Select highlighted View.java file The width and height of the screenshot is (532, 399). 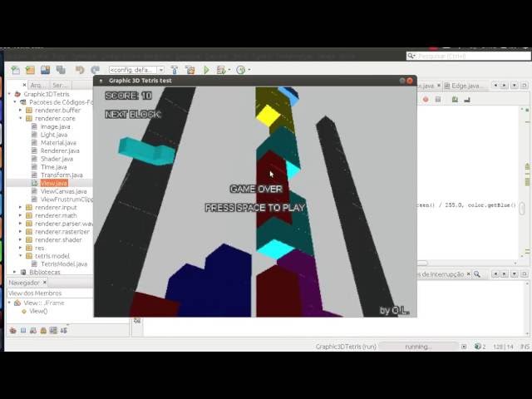coord(54,183)
